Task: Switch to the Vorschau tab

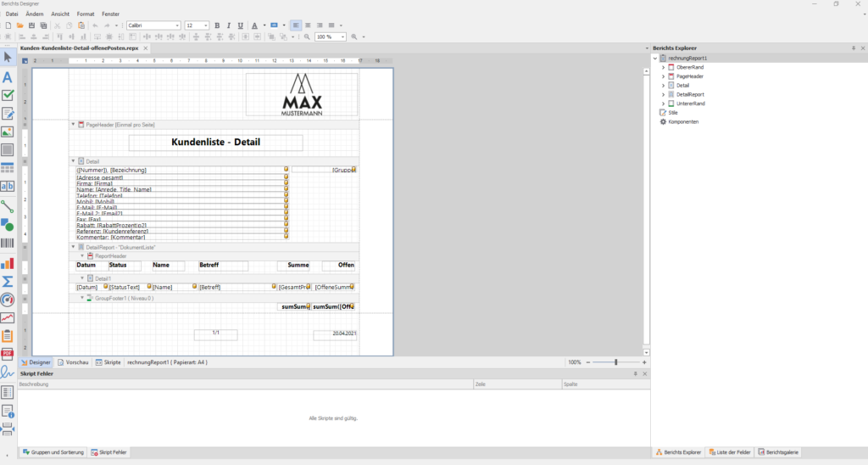Action: pyautogui.click(x=73, y=362)
